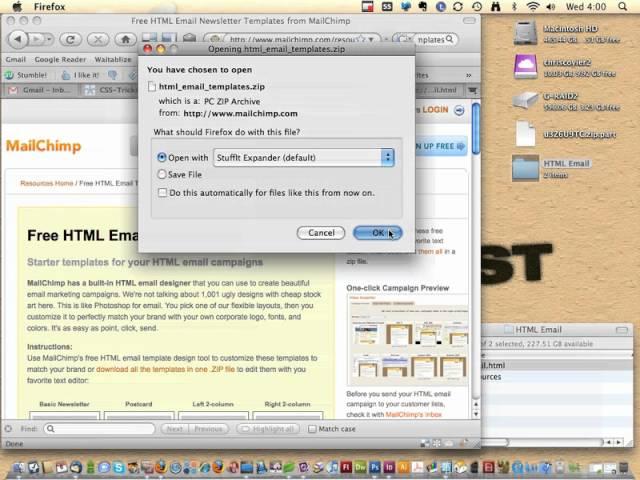Click the I like it! thumbs-up button
Screen dimensions: 640x480
[x=80, y=75]
